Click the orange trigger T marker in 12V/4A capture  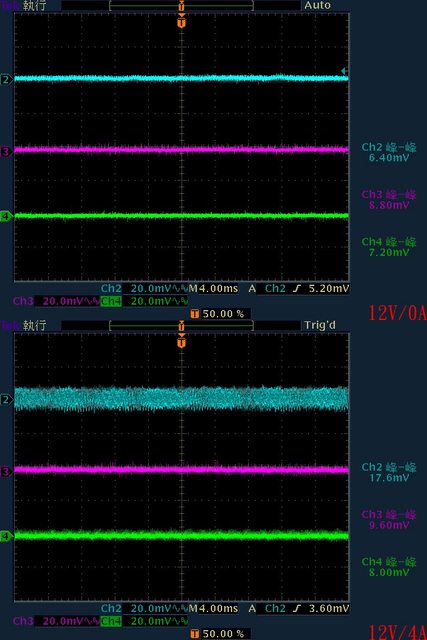click(x=182, y=342)
